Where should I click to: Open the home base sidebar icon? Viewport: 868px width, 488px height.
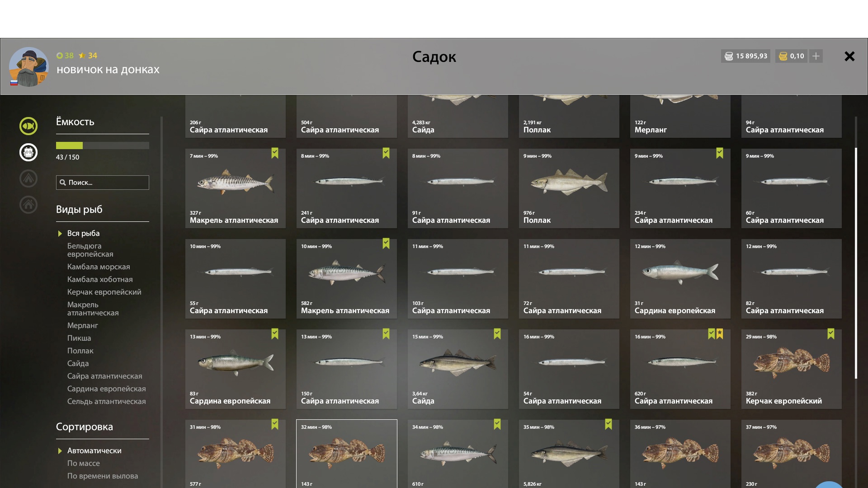pyautogui.click(x=28, y=205)
